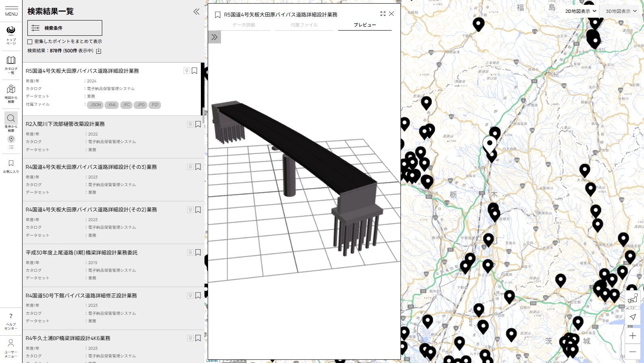Collapse the search results list panel
This screenshot has height=363, width=644.
coord(196,12)
